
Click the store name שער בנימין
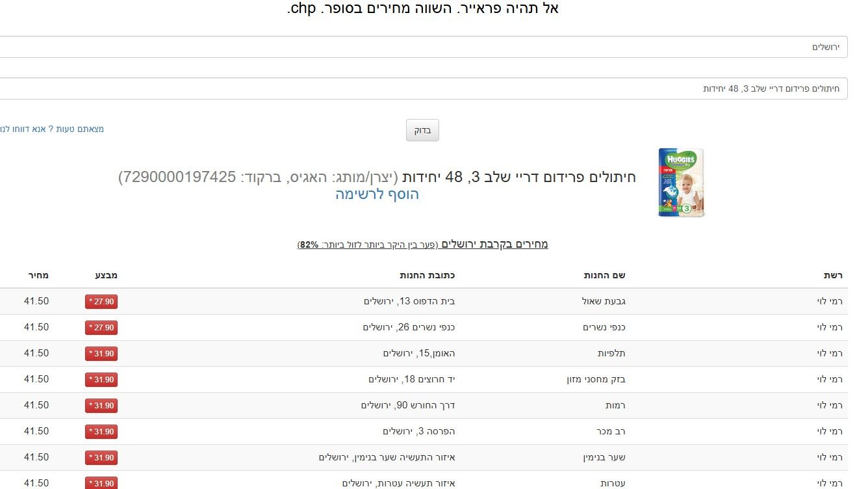pos(604,457)
